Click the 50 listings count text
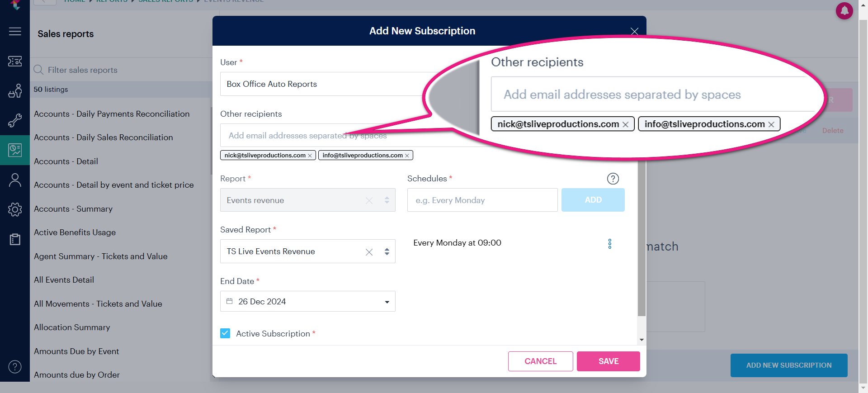The width and height of the screenshot is (868, 393). pos(51,90)
